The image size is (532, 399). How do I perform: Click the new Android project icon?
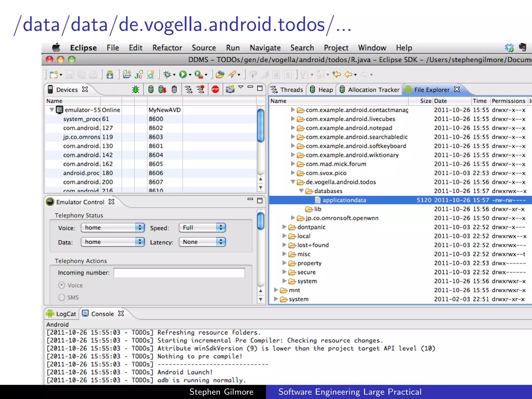(x=127, y=74)
